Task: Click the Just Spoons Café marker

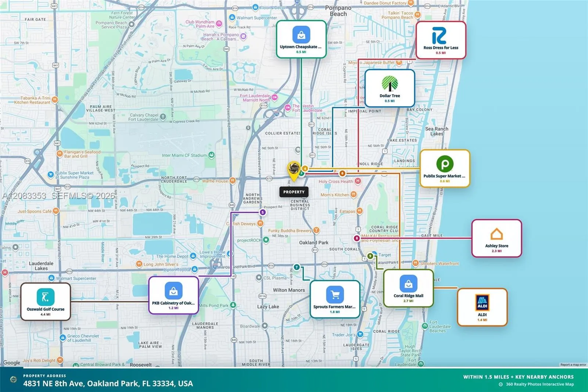Action: tap(56, 211)
